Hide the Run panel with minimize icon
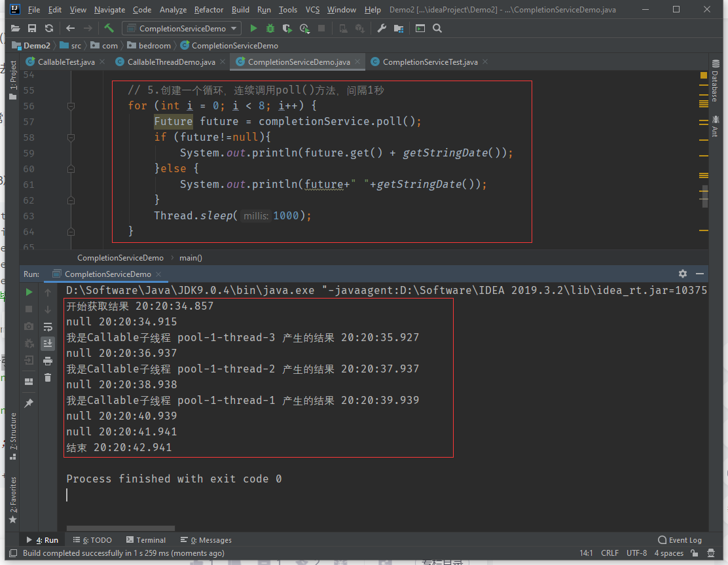This screenshot has height=565, width=728. point(700,274)
